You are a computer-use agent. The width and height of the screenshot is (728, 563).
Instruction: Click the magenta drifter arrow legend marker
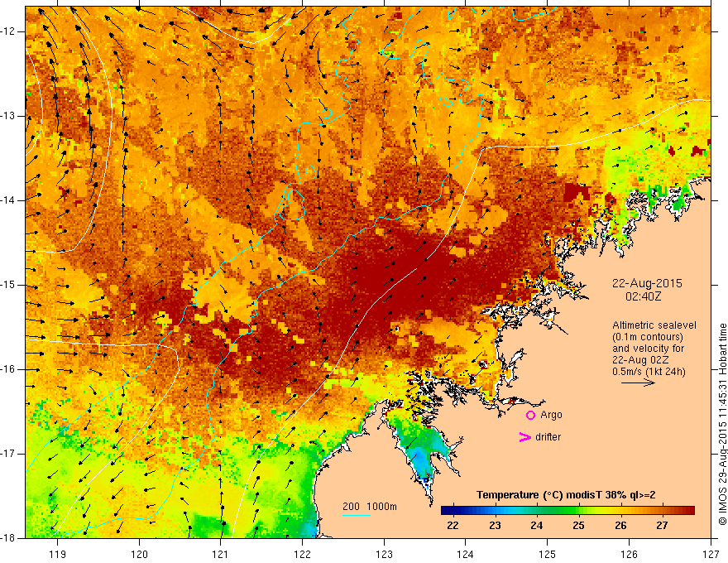pos(524,437)
